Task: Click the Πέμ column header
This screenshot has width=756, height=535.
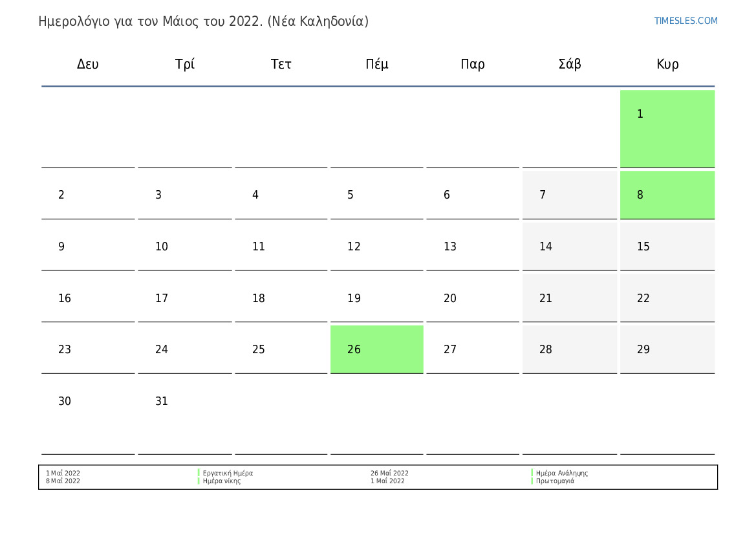Action: pyautogui.click(x=376, y=64)
